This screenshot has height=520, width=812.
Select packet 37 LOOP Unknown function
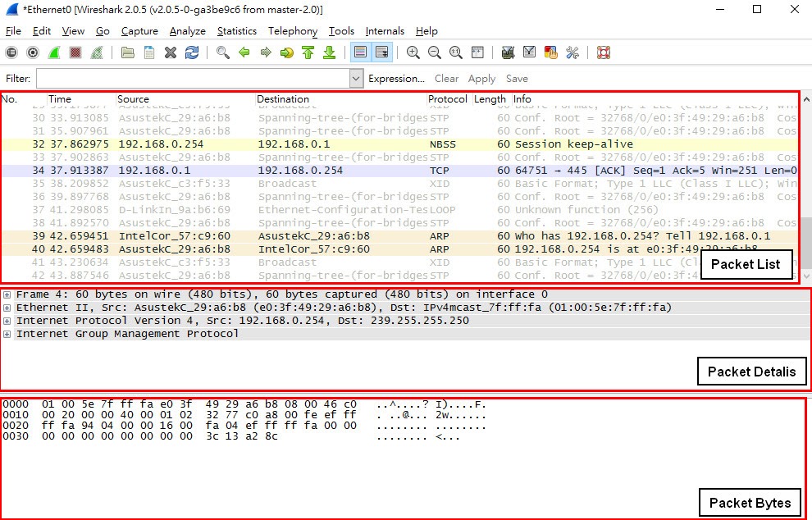(399, 210)
